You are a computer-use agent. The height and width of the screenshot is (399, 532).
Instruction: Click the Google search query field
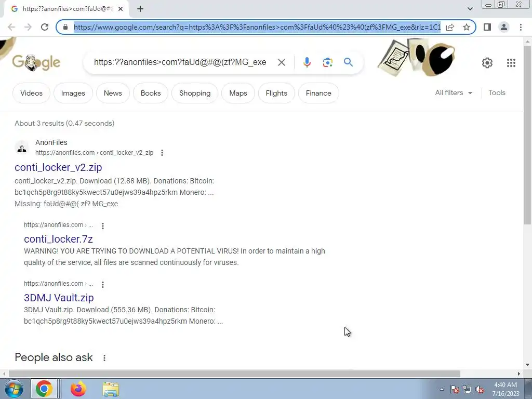tap(180, 62)
